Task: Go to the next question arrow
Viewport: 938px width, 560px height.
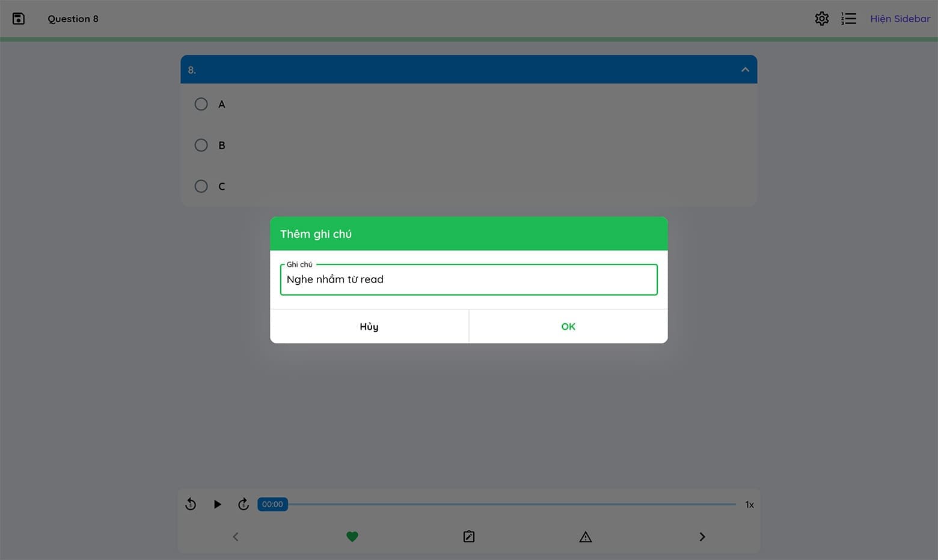Action: [702, 537]
